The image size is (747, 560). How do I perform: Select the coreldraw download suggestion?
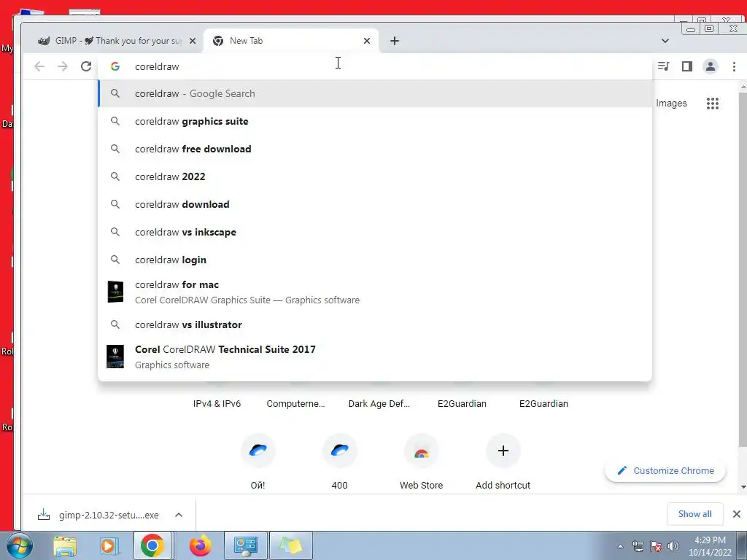(x=375, y=204)
